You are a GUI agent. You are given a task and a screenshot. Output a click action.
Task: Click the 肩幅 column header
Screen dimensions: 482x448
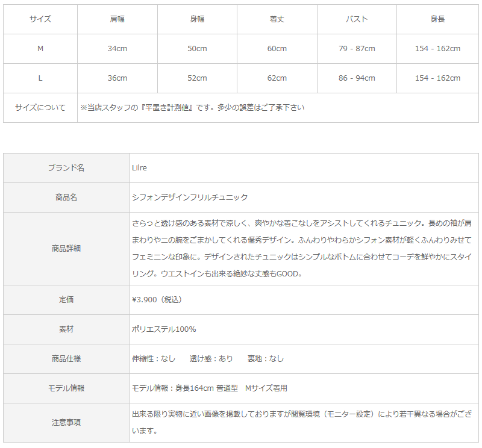pos(117,19)
